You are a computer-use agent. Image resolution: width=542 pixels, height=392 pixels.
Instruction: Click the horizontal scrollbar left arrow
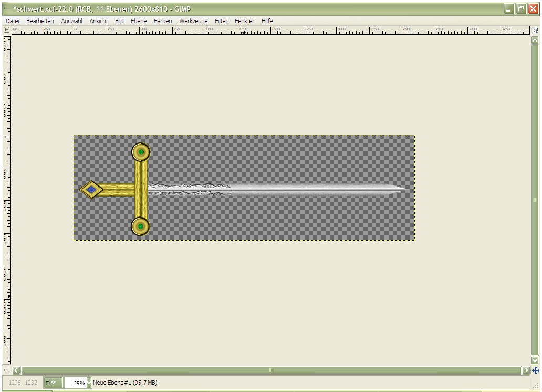point(16,370)
